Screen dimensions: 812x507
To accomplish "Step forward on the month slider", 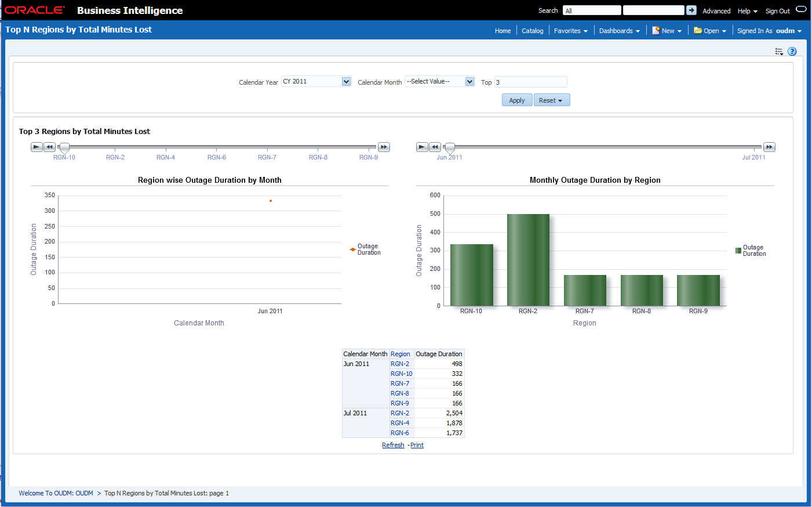I will click(x=769, y=147).
